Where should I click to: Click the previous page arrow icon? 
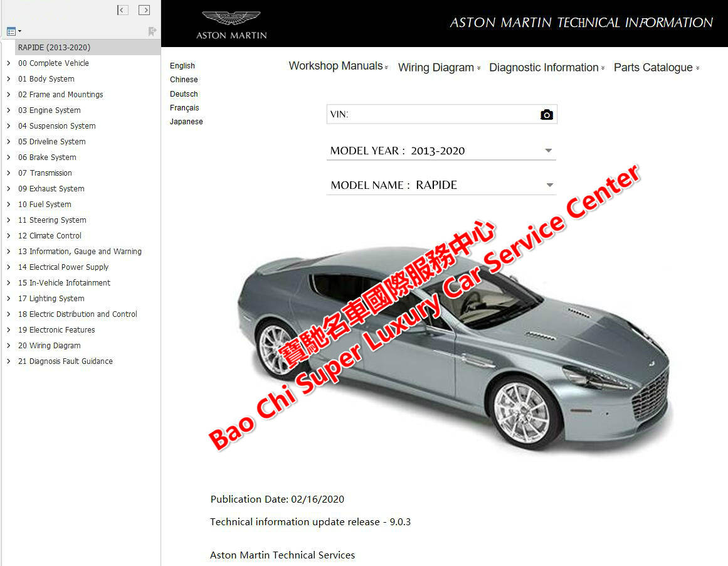point(122,10)
